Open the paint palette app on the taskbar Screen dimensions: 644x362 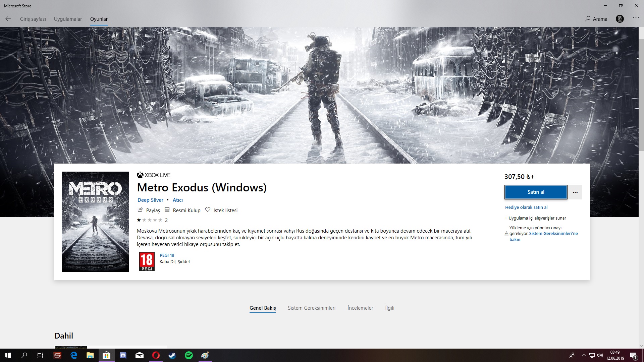(205, 355)
